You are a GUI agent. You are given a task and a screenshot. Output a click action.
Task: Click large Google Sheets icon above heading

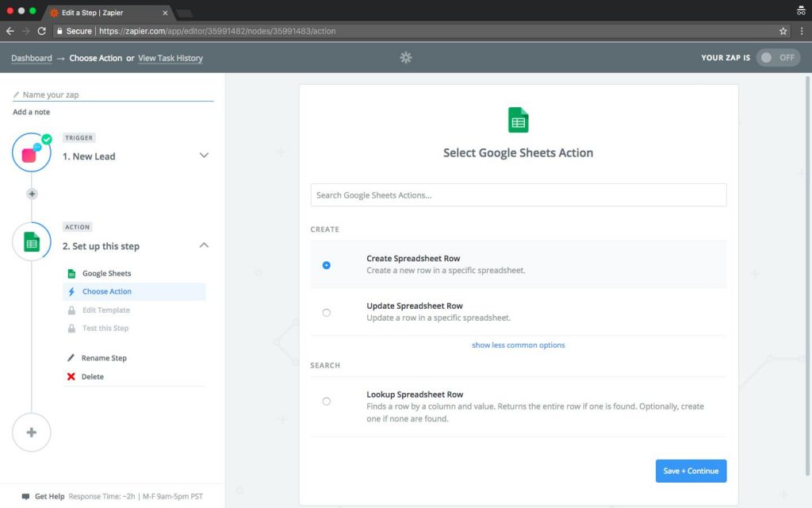tap(519, 120)
